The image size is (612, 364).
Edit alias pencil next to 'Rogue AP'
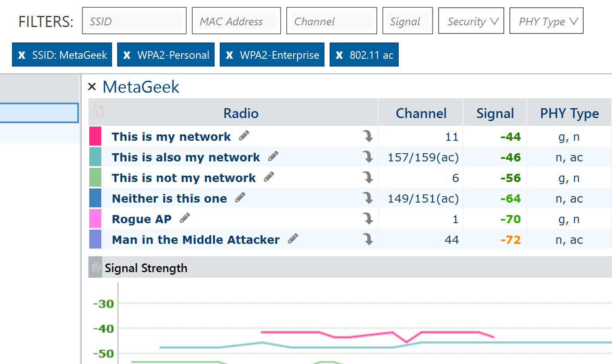point(185,218)
